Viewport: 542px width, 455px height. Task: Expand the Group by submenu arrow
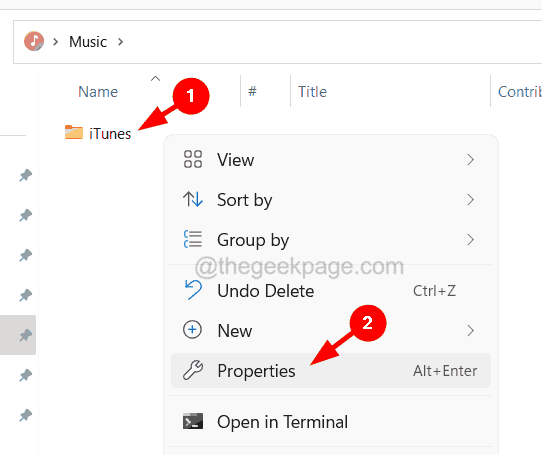pyautogui.click(x=470, y=240)
